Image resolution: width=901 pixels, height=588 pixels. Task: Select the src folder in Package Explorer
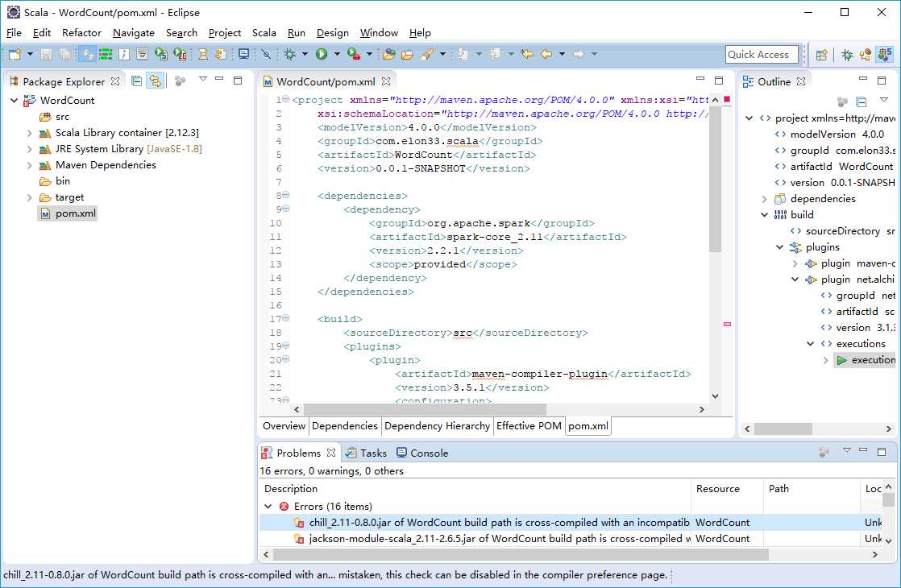55,117
